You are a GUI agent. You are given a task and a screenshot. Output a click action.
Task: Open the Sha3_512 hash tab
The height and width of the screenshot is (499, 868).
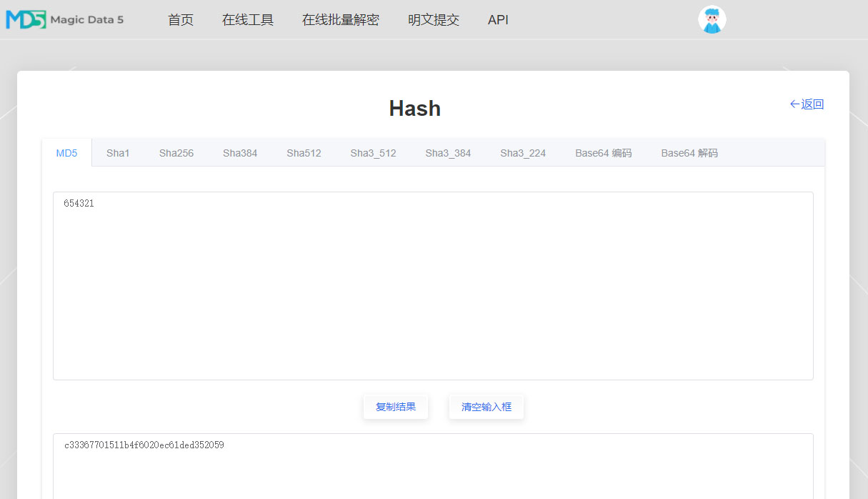(x=373, y=152)
